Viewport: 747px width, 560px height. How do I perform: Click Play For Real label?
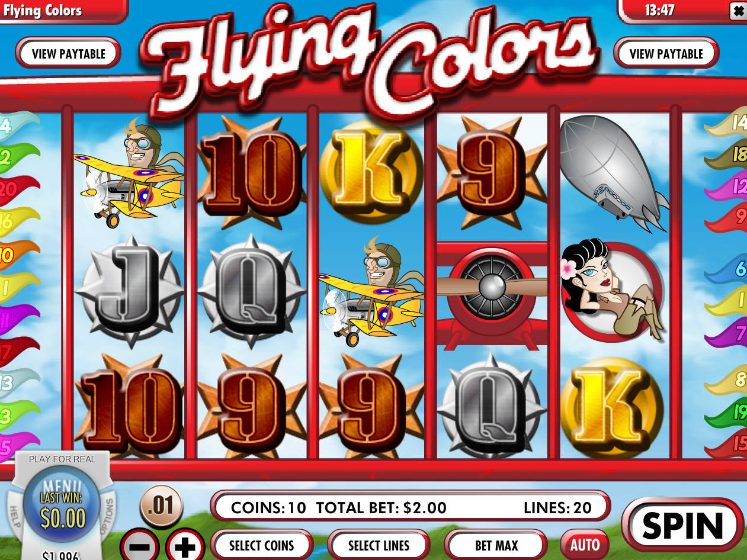point(62,459)
